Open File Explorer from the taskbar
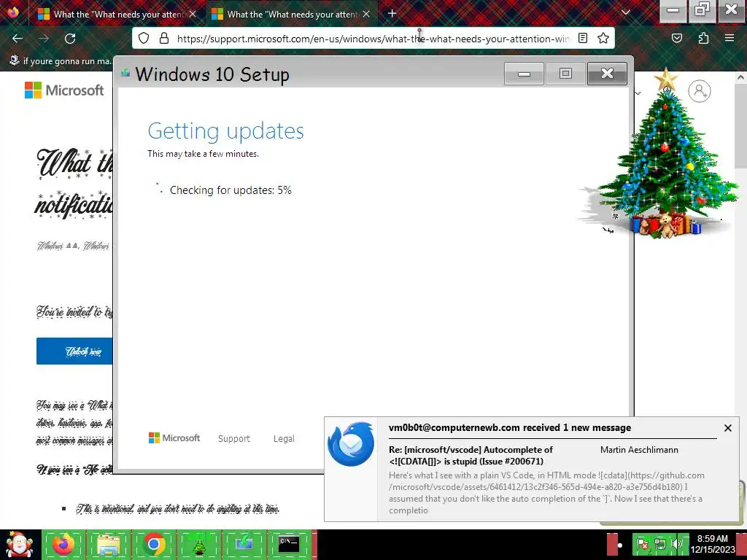The height and width of the screenshot is (560, 747). 109,544
